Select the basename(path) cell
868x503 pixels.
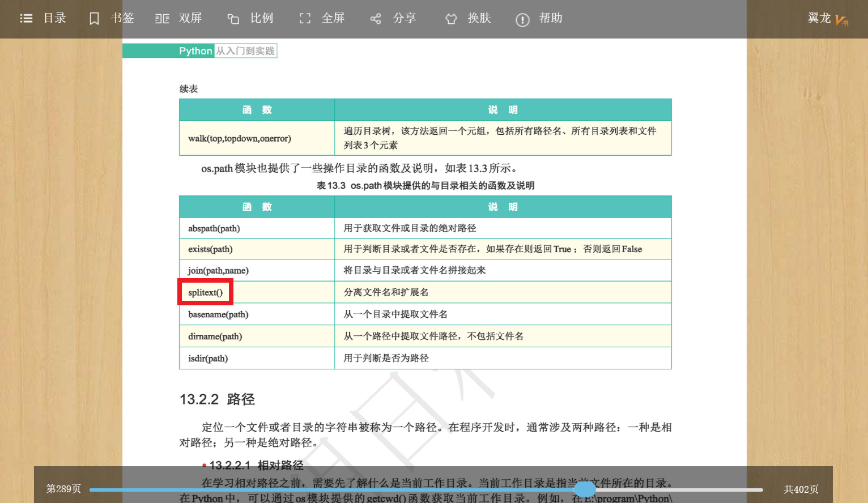pyautogui.click(x=257, y=314)
